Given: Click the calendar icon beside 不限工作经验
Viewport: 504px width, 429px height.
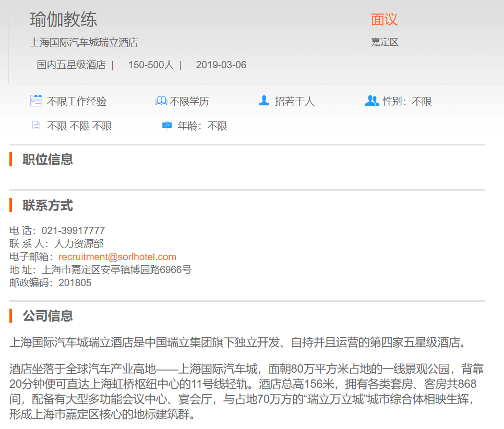Looking at the screenshot, I should 36,101.
